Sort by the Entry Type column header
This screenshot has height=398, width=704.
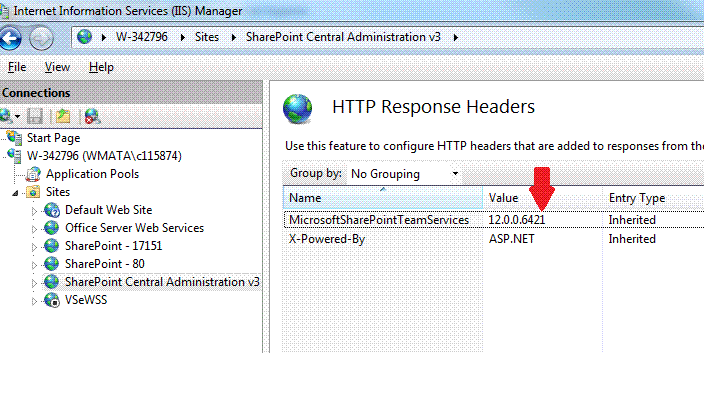click(x=653, y=198)
